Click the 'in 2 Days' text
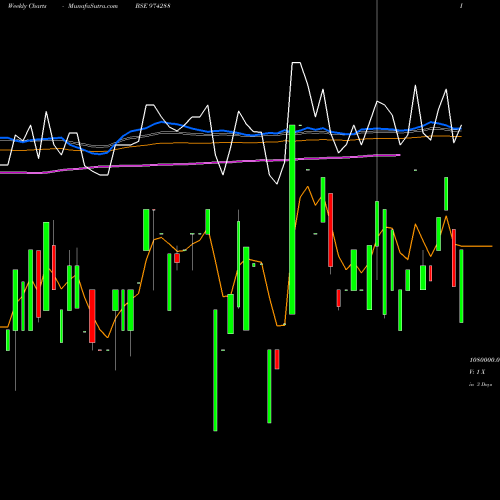This screenshot has width=500, height=500. 480,384
